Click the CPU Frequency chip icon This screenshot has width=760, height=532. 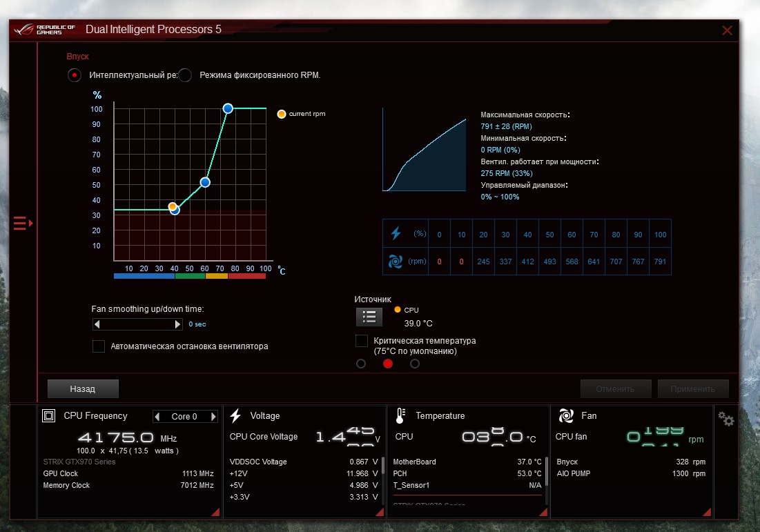pos(48,415)
